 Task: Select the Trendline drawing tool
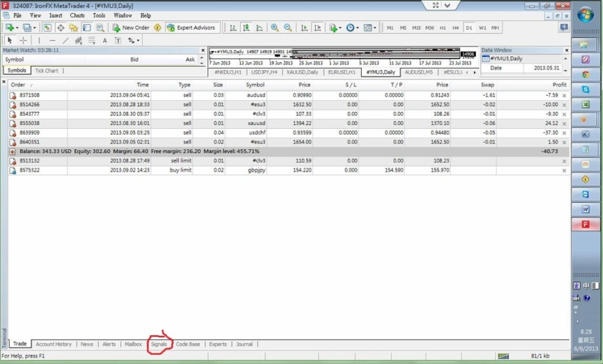point(66,41)
